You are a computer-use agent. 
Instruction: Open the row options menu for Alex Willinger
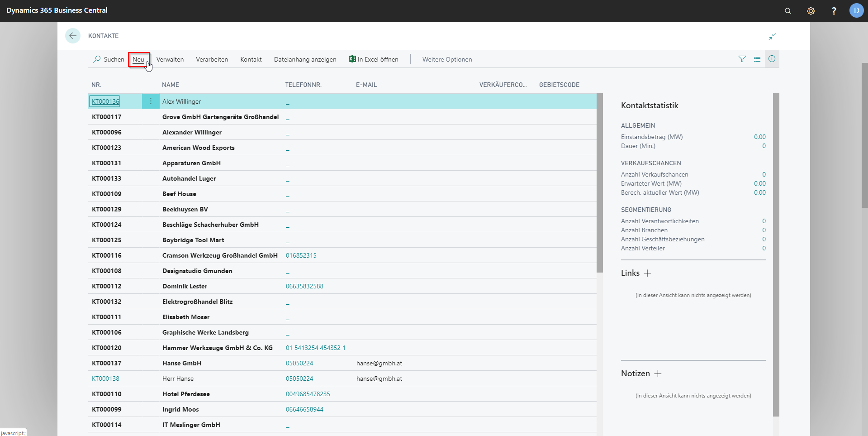pos(151,101)
